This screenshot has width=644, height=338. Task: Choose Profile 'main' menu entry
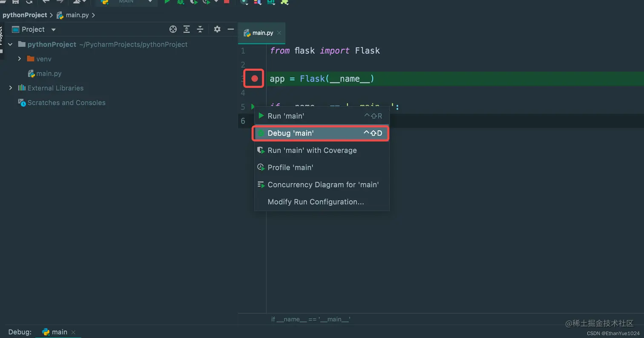(x=322, y=168)
